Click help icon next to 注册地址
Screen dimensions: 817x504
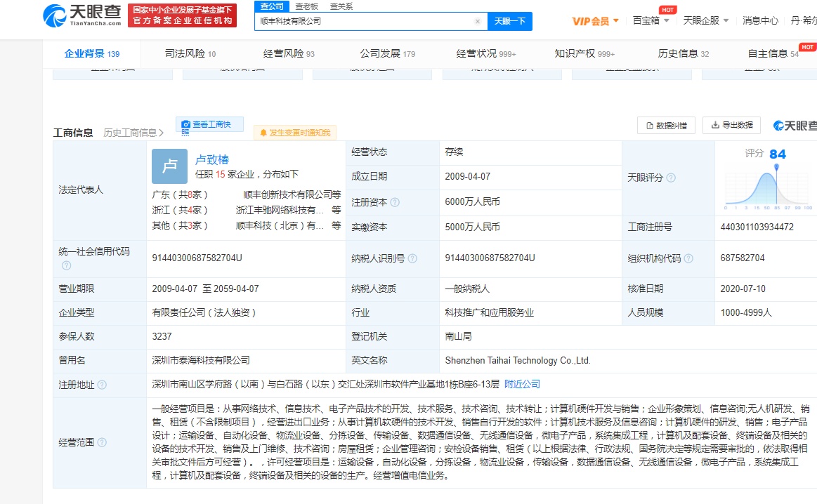click(102, 385)
